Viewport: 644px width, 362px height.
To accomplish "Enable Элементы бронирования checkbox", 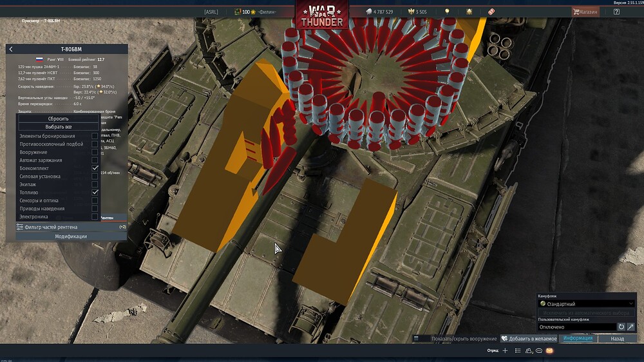I will (95, 136).
